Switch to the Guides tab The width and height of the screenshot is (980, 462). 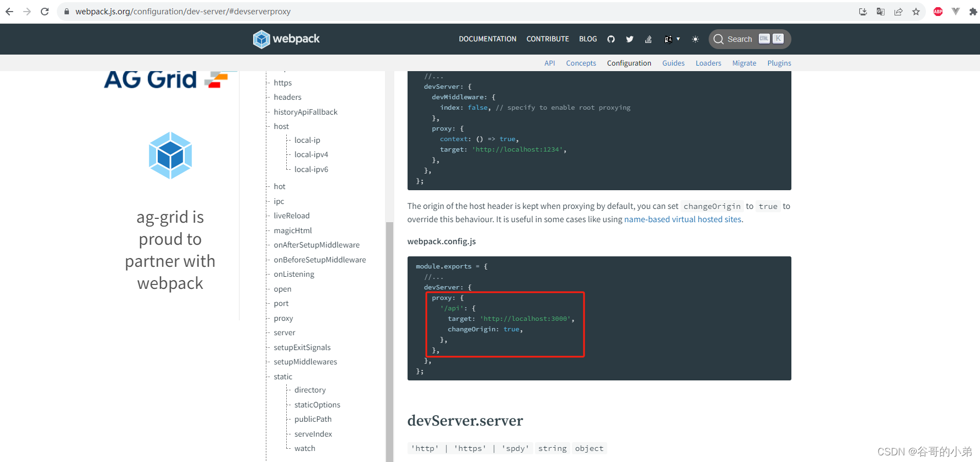(x=673, y=63)
